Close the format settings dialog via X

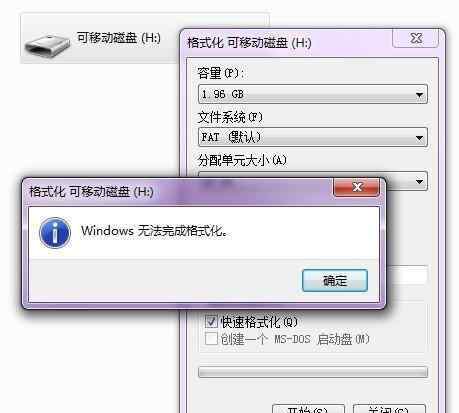(416, 38)
